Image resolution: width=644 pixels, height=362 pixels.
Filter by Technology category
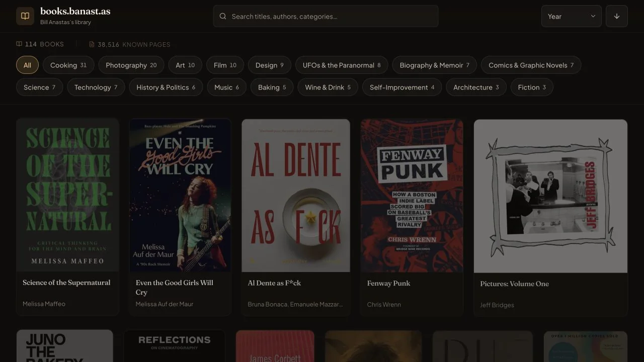(96, 87)
